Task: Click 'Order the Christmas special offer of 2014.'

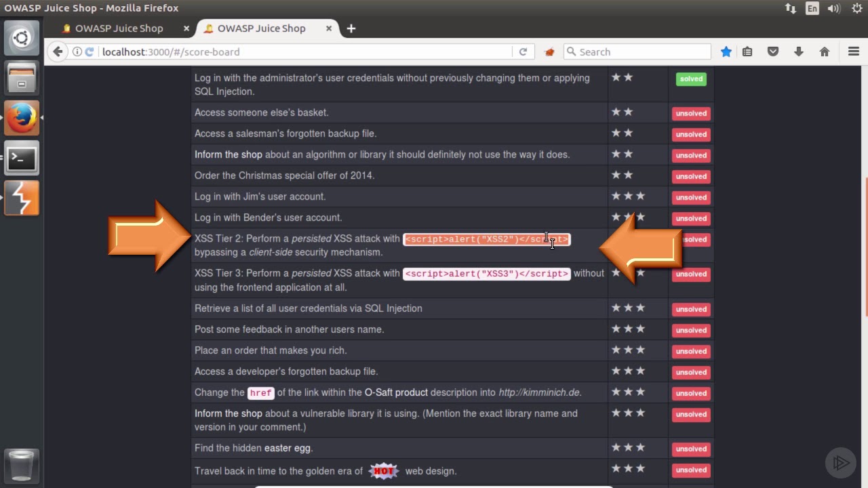Action: (x=284, y=176)
